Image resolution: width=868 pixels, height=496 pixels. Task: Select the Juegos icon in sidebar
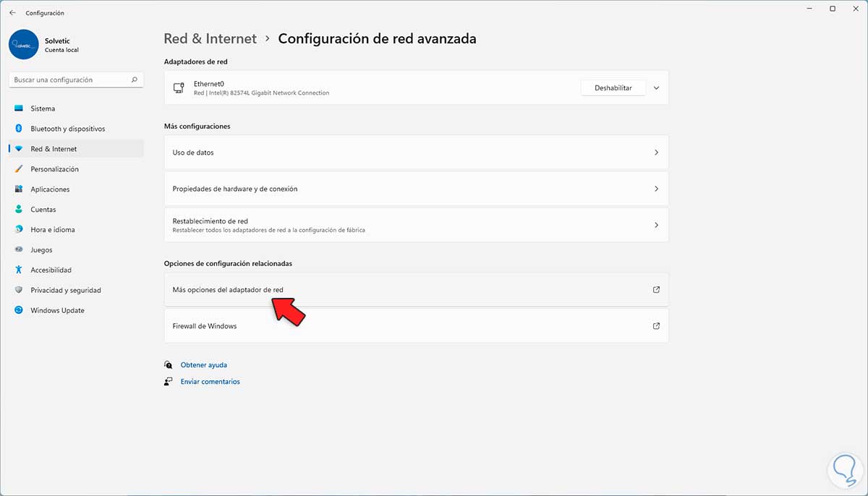[x=19, y=250]
